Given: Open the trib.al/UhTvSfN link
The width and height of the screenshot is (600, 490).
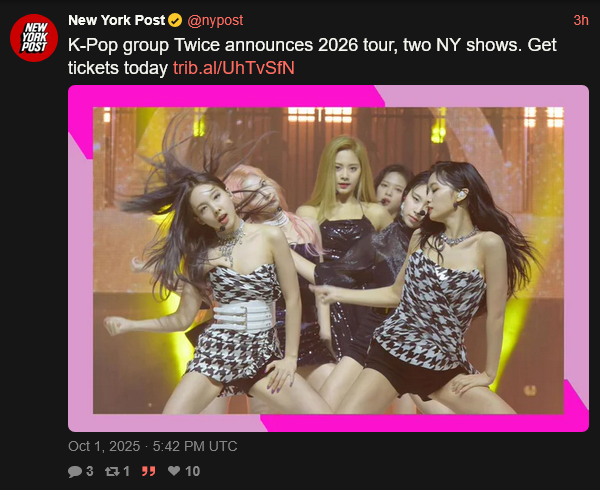Looking at the screenshot, I should (234, 68).
